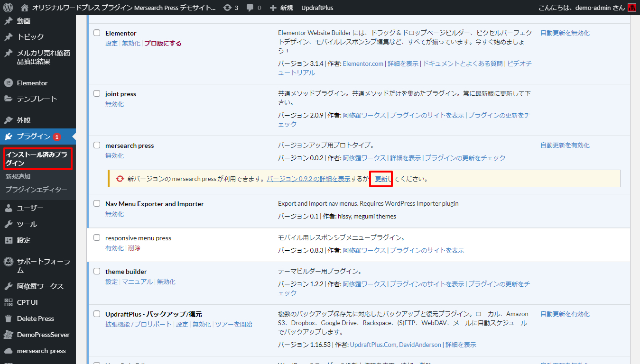The image size is (640, 364).
Task: Click the site title in the admin bar
Action: point(124,8)
